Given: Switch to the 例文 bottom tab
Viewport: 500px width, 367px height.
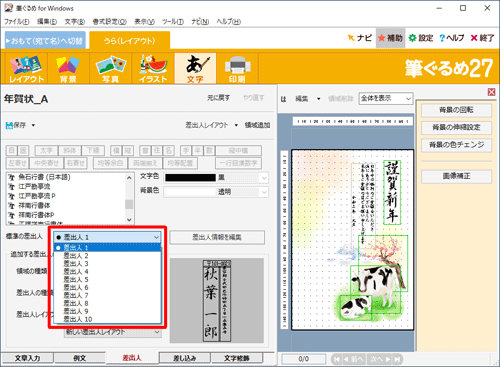Looking at the screenshot, I should pyautogui.click(x=80, y=358).
